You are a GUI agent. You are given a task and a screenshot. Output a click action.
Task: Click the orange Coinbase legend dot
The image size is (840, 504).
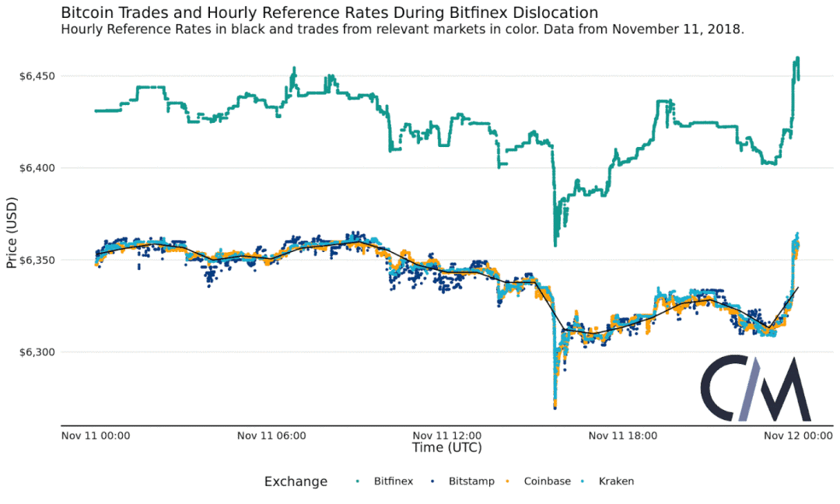[509, 481]
